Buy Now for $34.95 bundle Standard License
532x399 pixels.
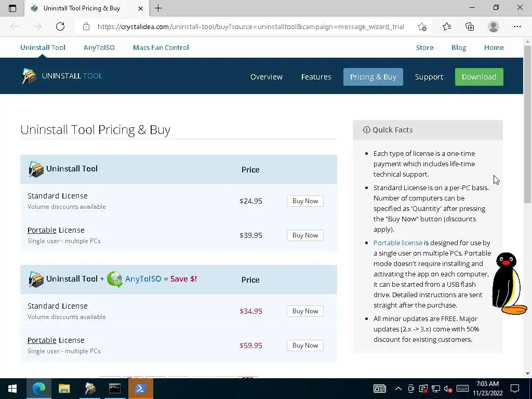[305, 311]
